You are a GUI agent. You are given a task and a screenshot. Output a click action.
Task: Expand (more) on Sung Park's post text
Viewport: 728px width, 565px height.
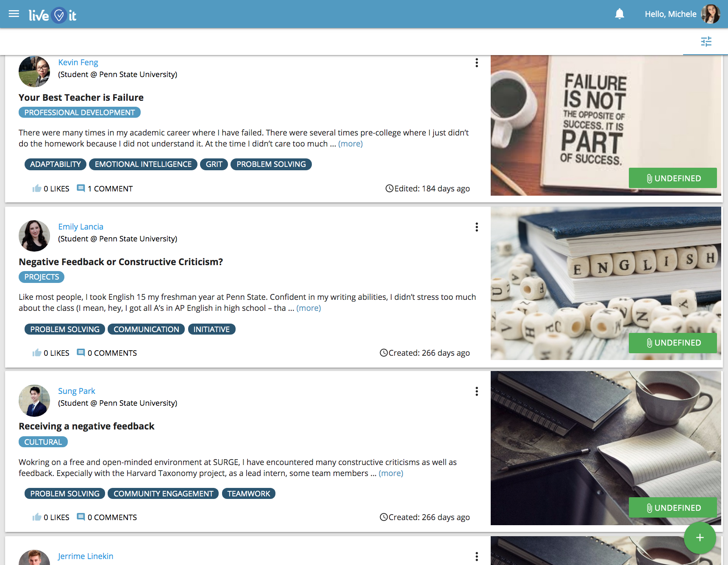tap(391, 473)
